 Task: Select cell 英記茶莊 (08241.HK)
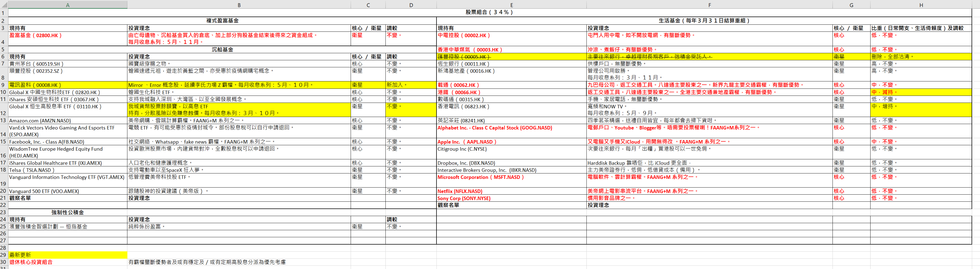point(511,121)
